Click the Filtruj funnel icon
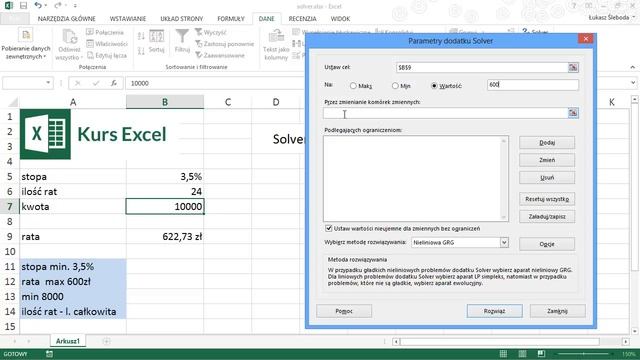The width and height of the screenshot is (640, 360). pyautogui.click(x=182, y=36)
